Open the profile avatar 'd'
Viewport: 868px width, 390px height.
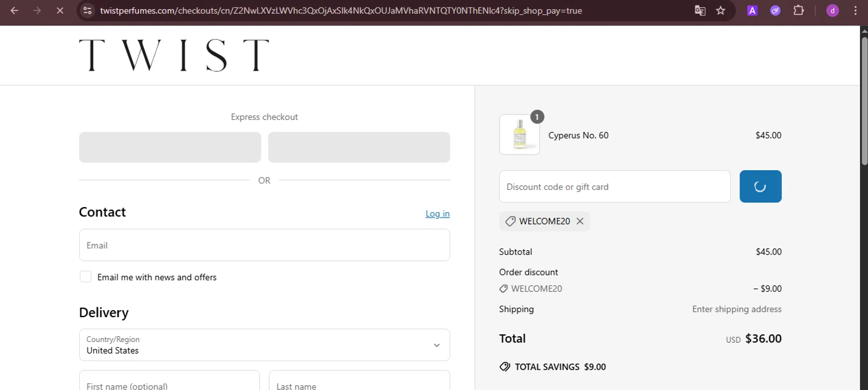(833, 10)
